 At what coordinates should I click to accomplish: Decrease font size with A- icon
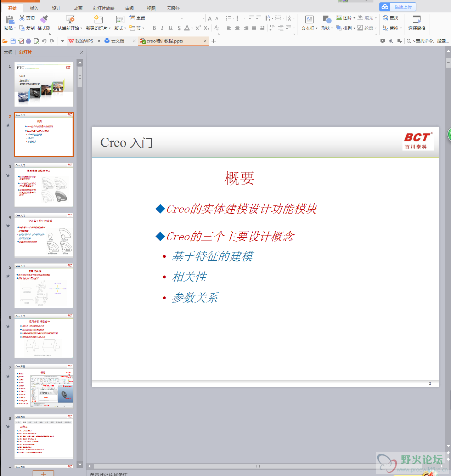(x=218, y=18)
